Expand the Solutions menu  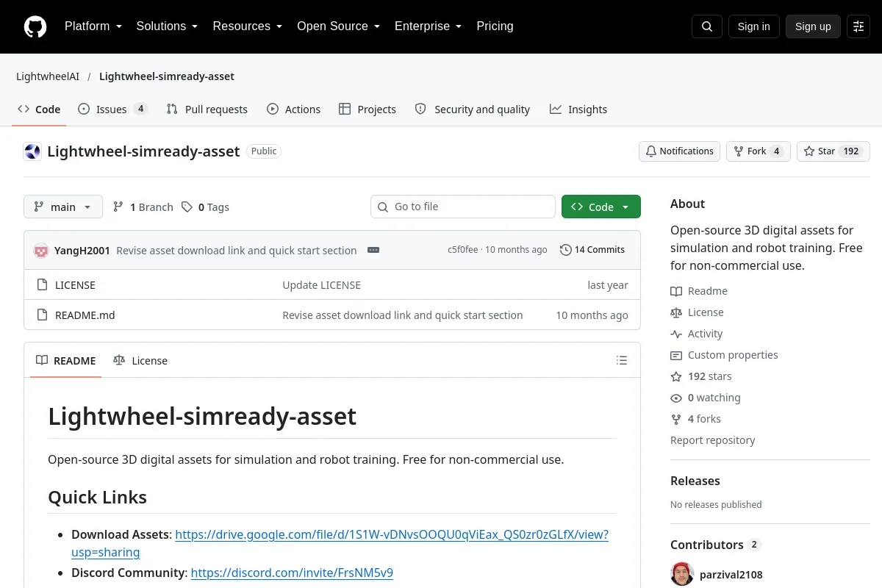pyautogui.click(x=167, y=26)
